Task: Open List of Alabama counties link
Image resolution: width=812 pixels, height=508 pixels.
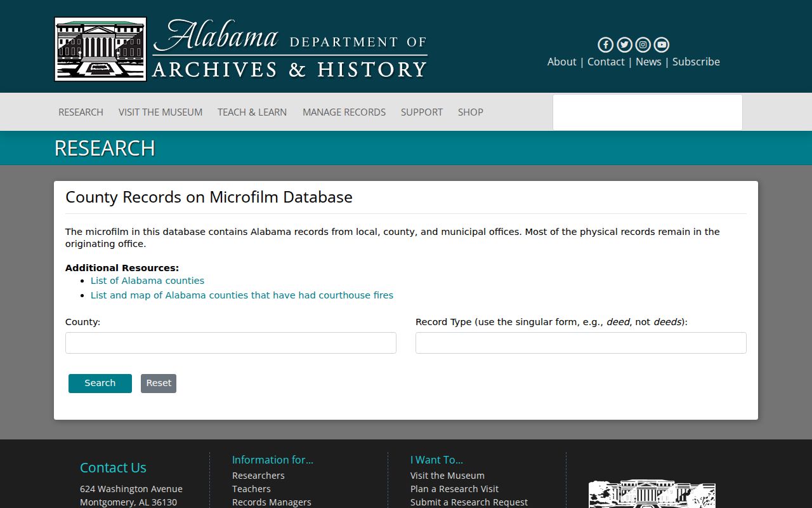Action: (x=147, y=281)
